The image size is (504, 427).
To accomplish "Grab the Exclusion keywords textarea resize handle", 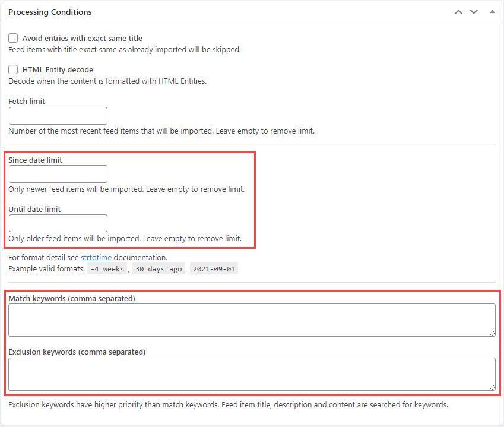I will 492,387.
